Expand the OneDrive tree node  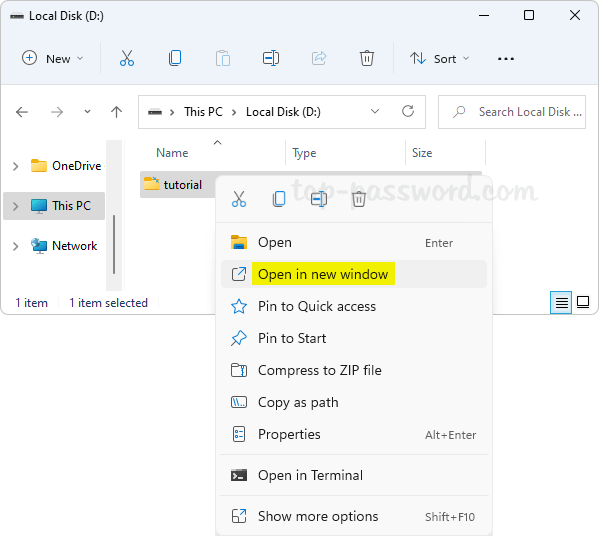point(16,166)
